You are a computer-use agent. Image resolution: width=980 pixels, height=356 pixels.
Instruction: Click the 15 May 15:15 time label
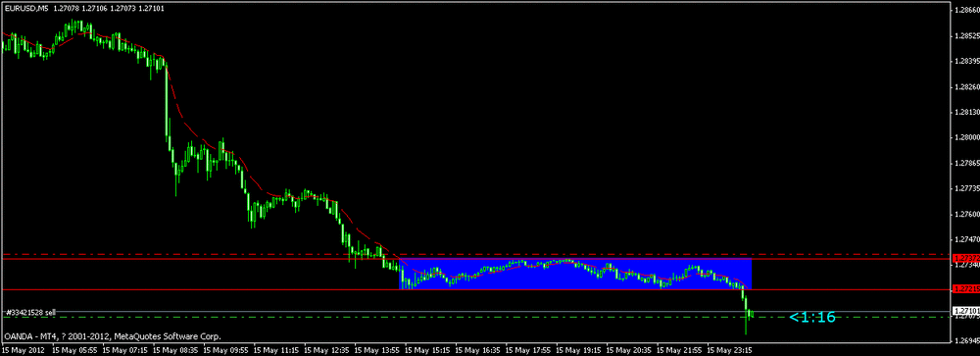click(x=426, y=351)
